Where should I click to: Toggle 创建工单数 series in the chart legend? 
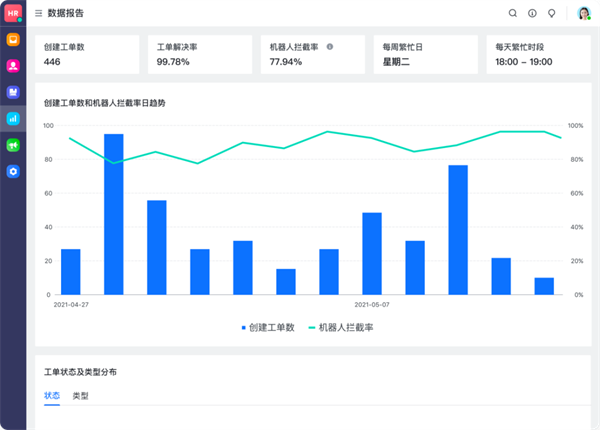269,327
